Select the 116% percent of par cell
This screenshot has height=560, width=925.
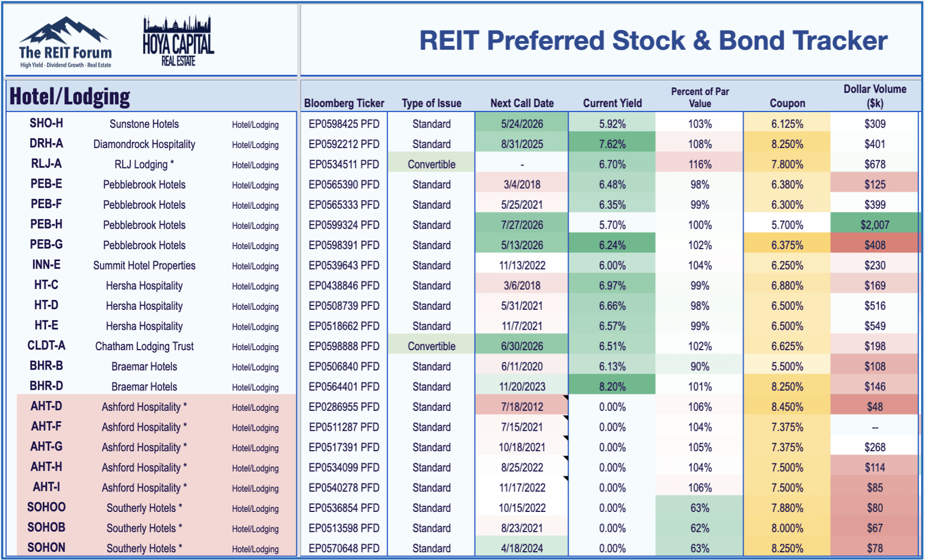point(700,164)
